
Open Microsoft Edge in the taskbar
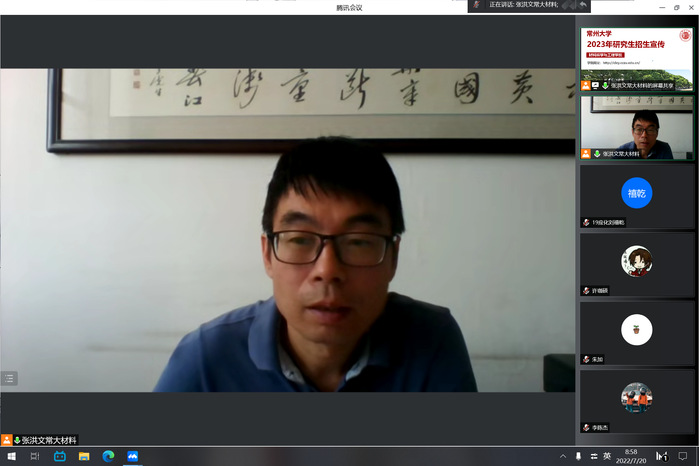pyautogui.click(x=108, y=456)
